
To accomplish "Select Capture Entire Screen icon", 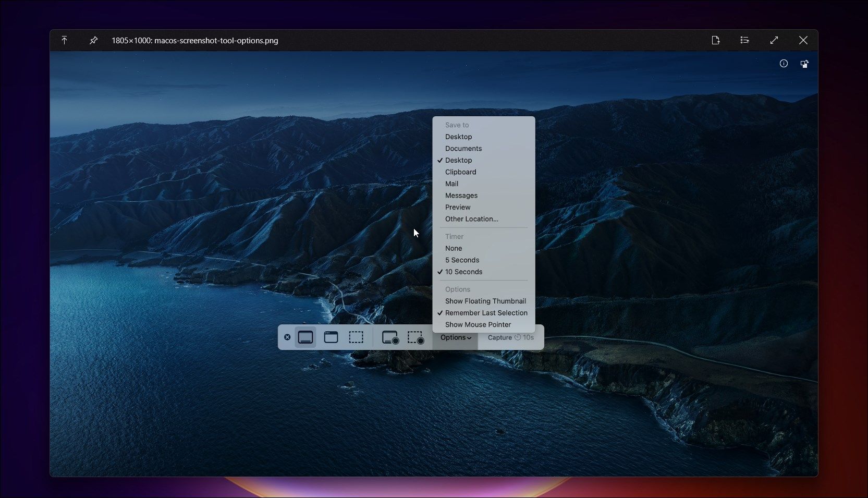I will coord(305,337).
